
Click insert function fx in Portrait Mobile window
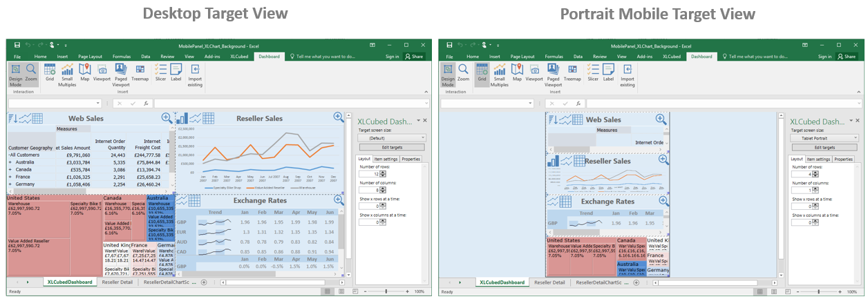(x=577, y=104)
